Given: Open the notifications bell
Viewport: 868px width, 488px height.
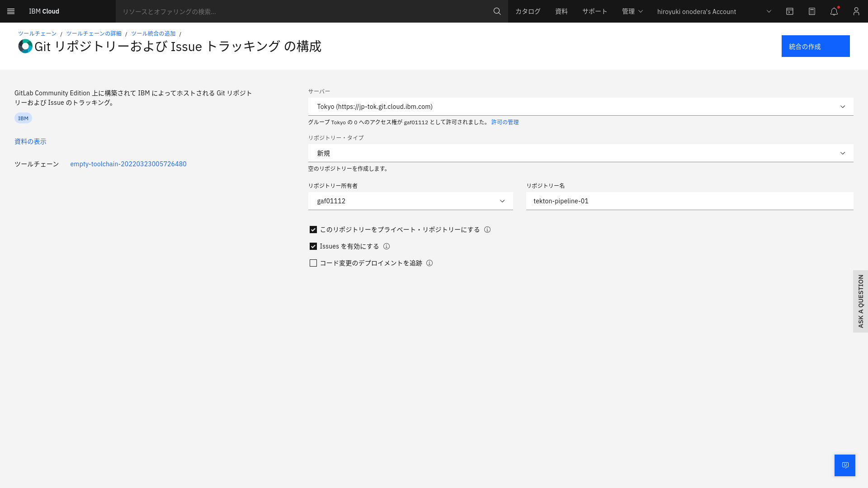Looking at the screenshot, I should pos(834,11).
